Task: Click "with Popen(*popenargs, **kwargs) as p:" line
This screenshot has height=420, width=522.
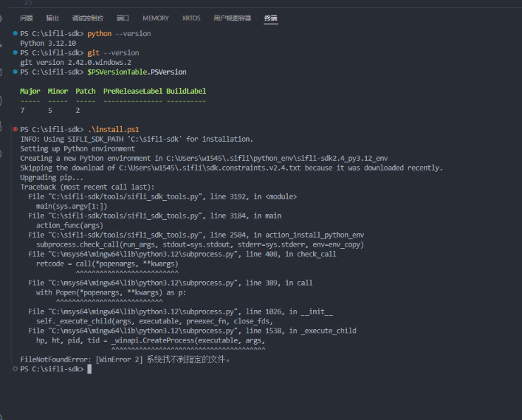Action: tap(111, 292)
